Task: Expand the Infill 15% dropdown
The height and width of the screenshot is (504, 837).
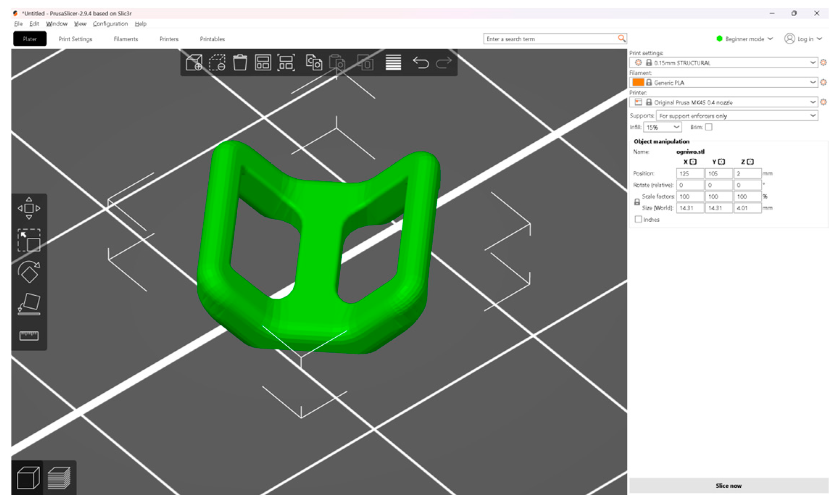Action: (x=662, y=127)
